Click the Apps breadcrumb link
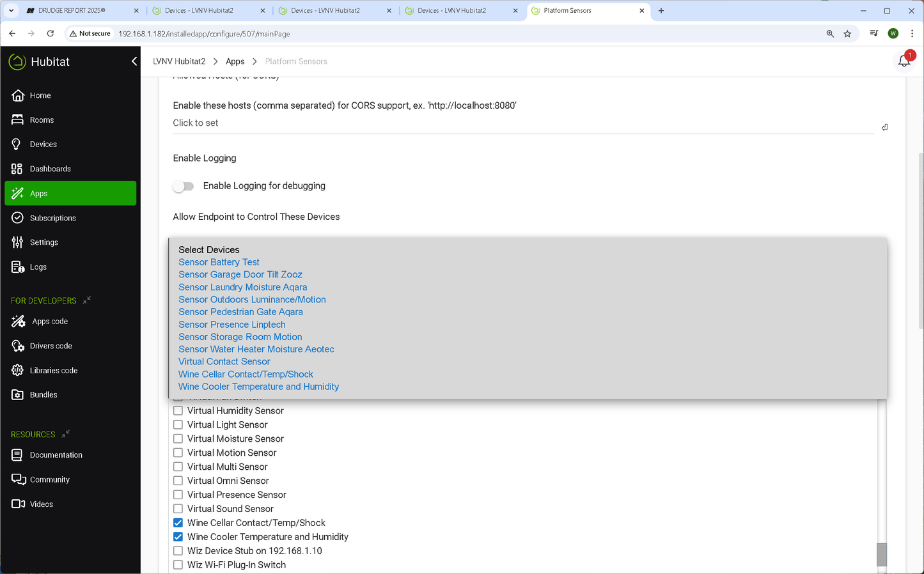This screenshot has width=924, height=574. [x=235, y=61]
